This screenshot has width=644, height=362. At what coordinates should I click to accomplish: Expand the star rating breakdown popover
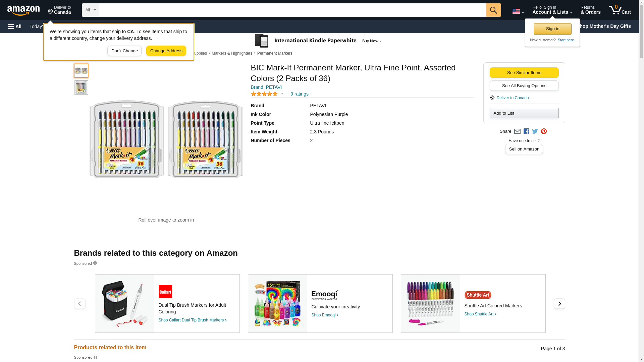tap(282, 94)
